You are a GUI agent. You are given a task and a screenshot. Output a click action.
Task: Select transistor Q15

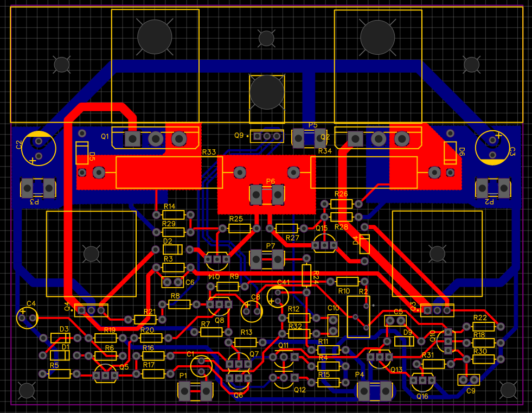coord(324,243)
